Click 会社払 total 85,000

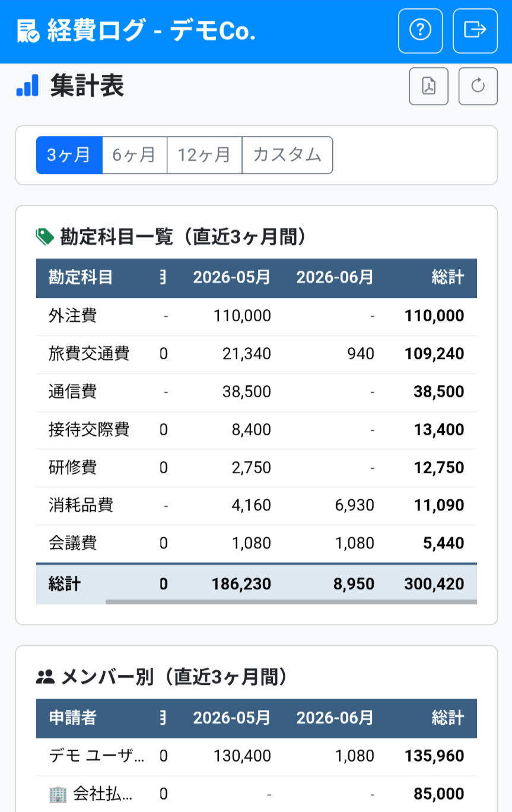439,794
